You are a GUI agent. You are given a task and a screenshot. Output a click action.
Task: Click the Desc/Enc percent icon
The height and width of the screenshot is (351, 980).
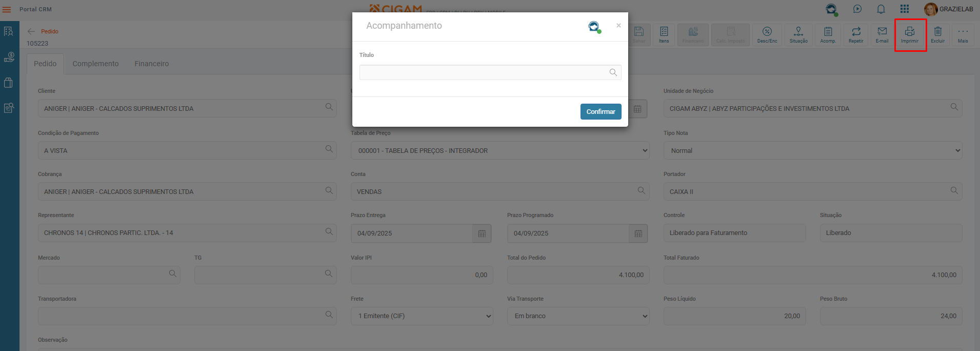[x=767, y=34]
